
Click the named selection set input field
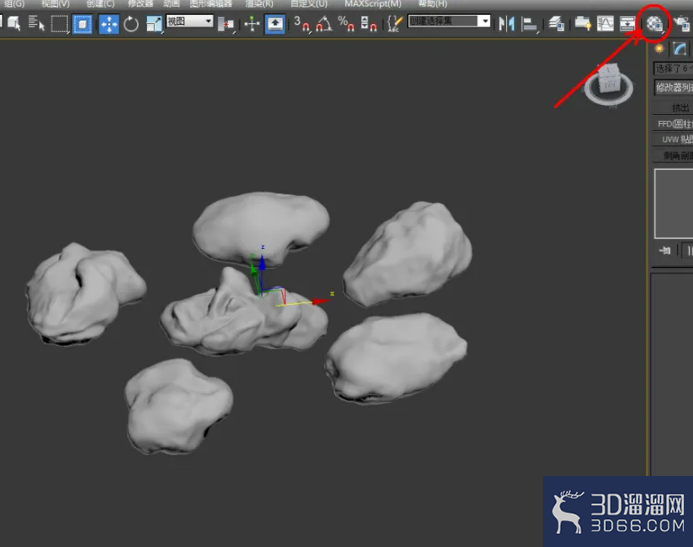tap(443, 21)
